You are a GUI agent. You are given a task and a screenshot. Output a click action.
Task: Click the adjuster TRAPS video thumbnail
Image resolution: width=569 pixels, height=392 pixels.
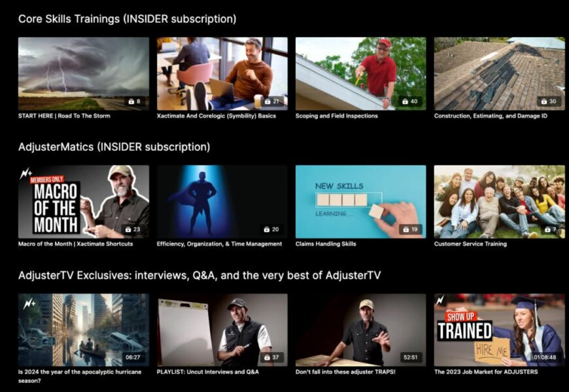[x=360, y=330]
